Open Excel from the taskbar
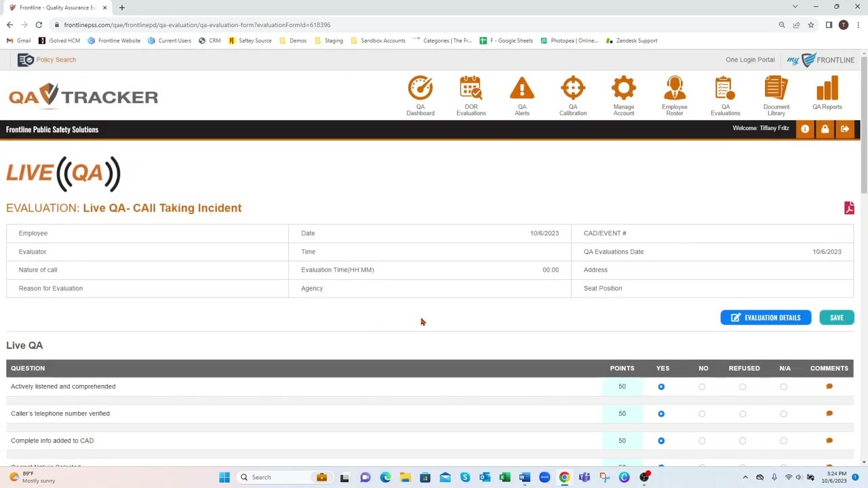 505,477
